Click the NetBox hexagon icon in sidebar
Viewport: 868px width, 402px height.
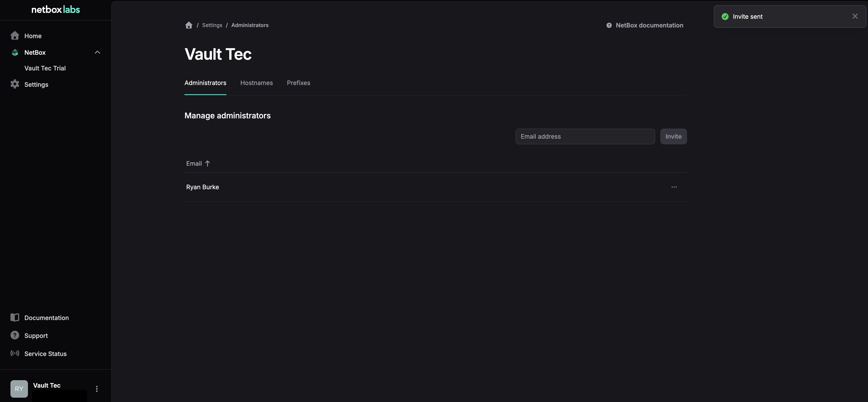(x=15, y=53)
